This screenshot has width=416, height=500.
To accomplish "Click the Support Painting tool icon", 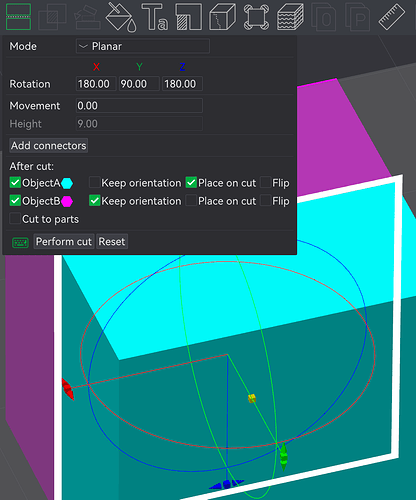I will pyautogui.click(x=87, y=17).
